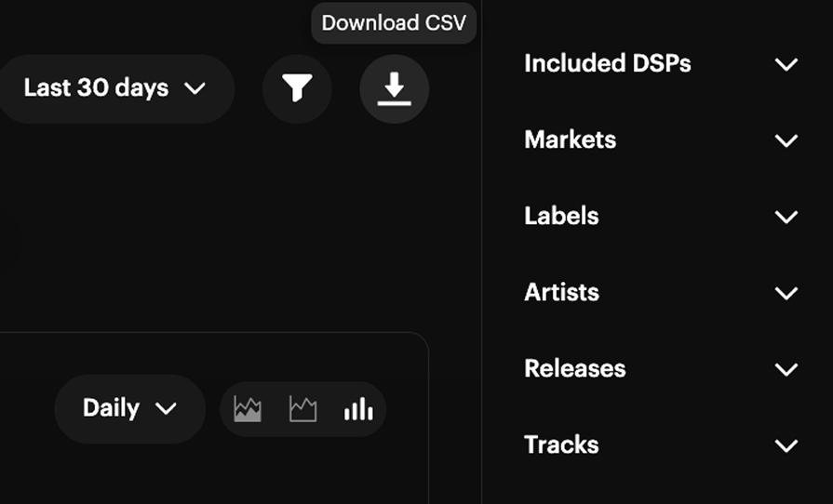The height and width of the screenshot is (504, 833).
Task: Open the Daily interval dropdown
Action: coord(130,408)
